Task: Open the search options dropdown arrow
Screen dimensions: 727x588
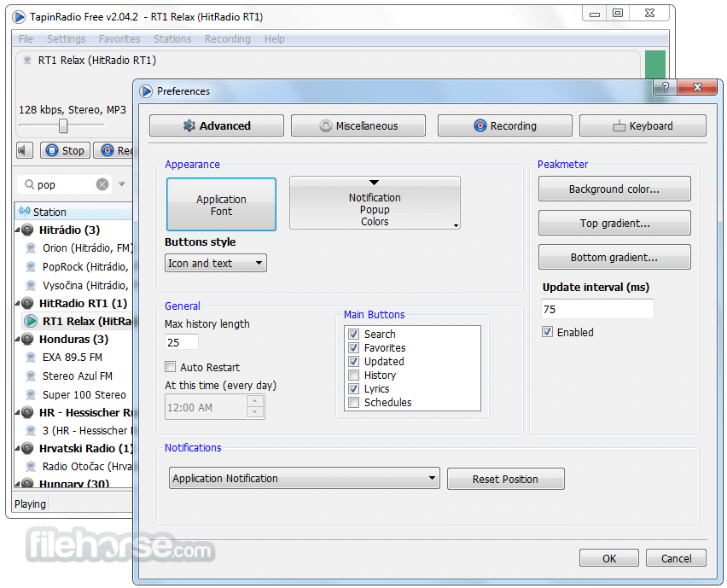Action: tap(121, 184)
